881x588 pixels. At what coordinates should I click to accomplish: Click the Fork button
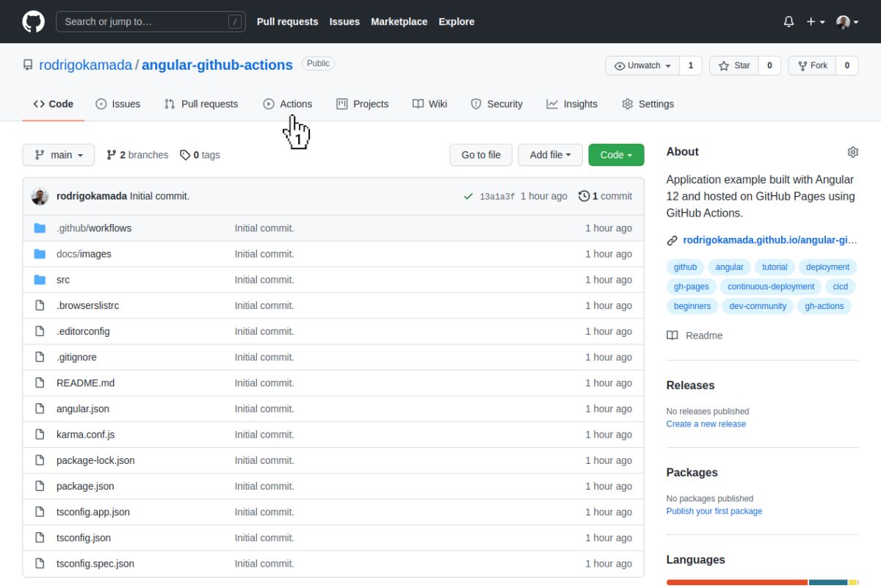(812, 65)
